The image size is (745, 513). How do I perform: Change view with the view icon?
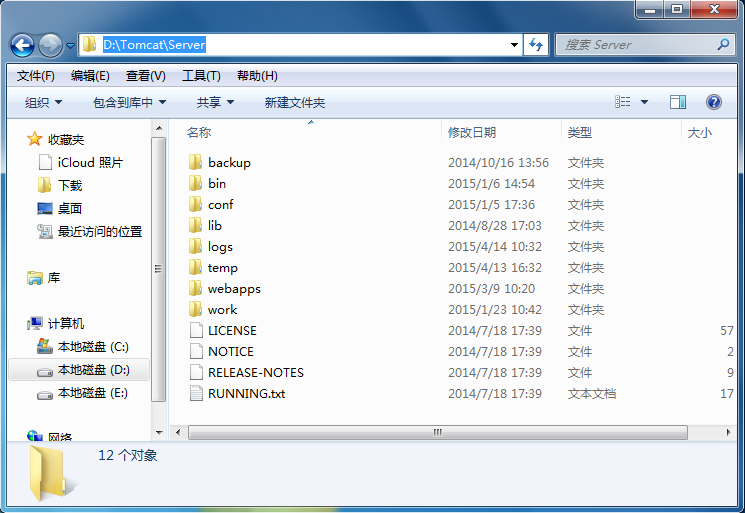(622, 102)
